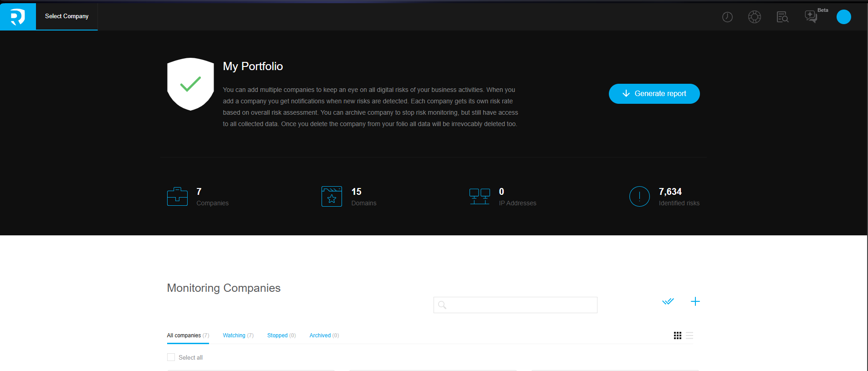This screenshot has height=371, width=868.
Task: Switch to the Watching tab
Action: (238, 335)
